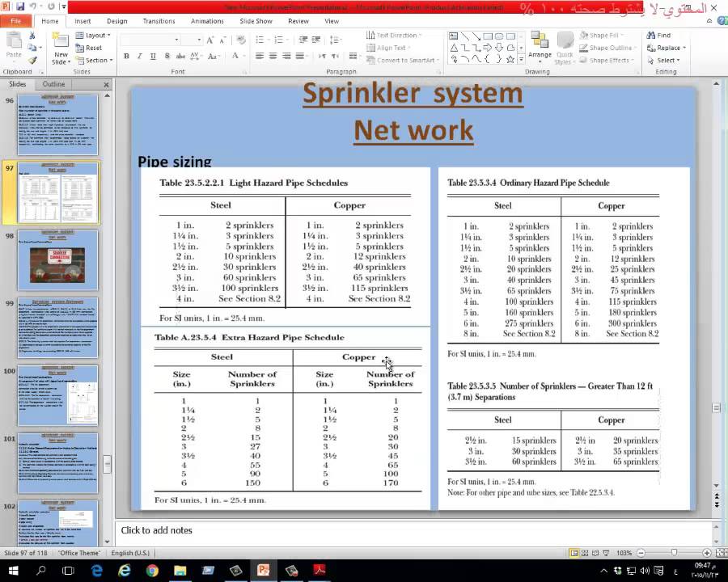Image resolution: width=728 pixels, height=582 pixels.
Task: Click the volume speaker tray icon
Action: tap(645, 571)
